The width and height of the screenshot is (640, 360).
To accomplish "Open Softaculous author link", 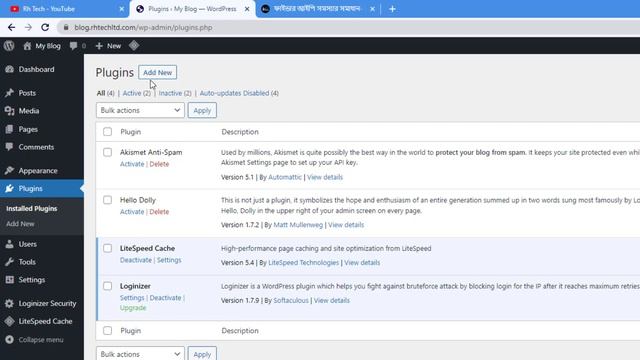I will [291, 300].
